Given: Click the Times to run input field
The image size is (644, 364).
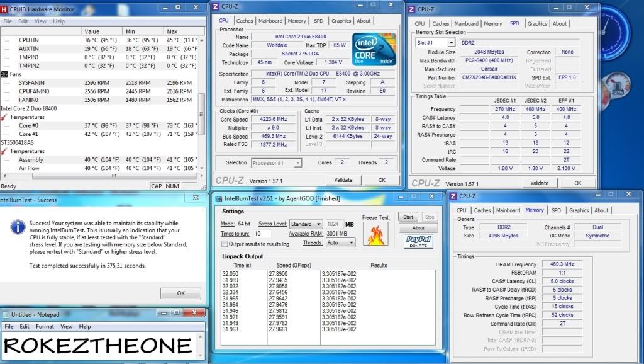Looking at the screenshot, I should click(x=262, y=234).
